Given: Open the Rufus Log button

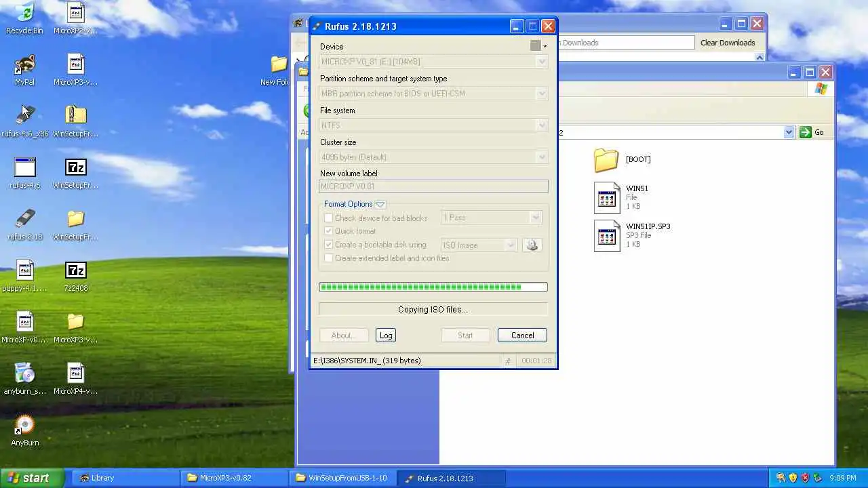Looking at the screenshot, I should point(386,335).
